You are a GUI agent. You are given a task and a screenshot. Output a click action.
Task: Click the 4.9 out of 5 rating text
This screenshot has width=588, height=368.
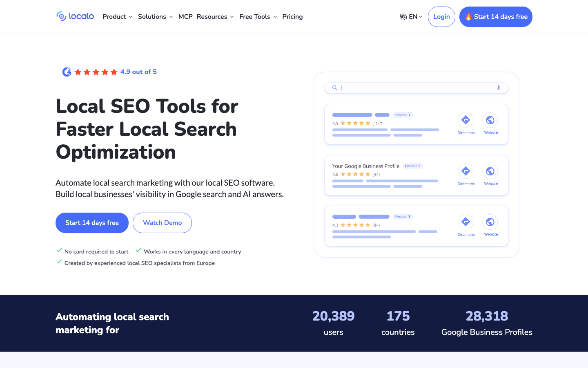pyautogui.click(x=138, y=72)
